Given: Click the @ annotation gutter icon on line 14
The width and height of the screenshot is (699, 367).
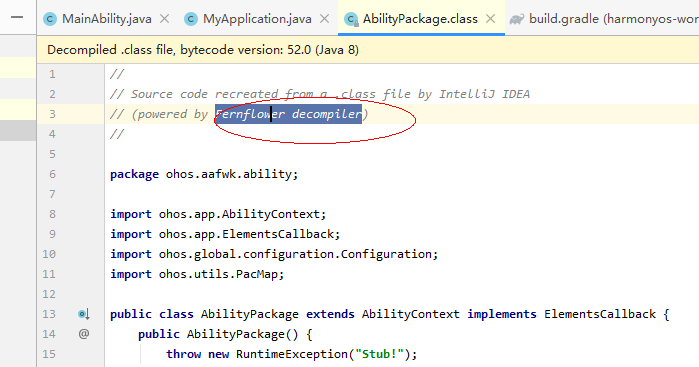Looking at the screenshot, I should tap(84, 334).
